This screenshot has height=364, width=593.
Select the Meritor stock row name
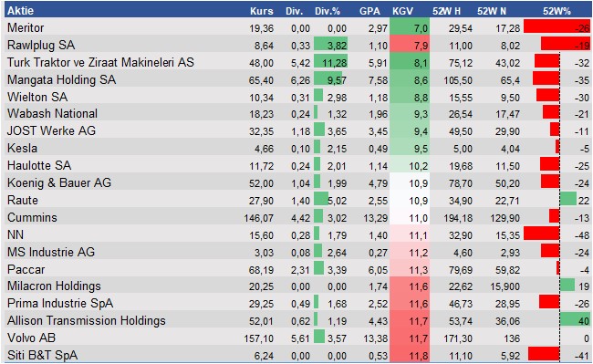(26, 27)
